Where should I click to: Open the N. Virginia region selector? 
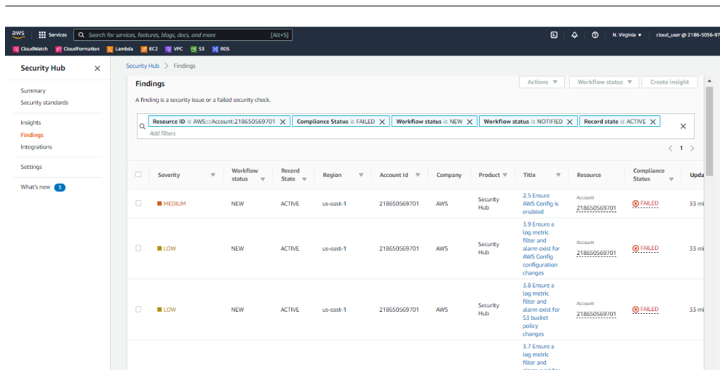(x=627, y=35)
